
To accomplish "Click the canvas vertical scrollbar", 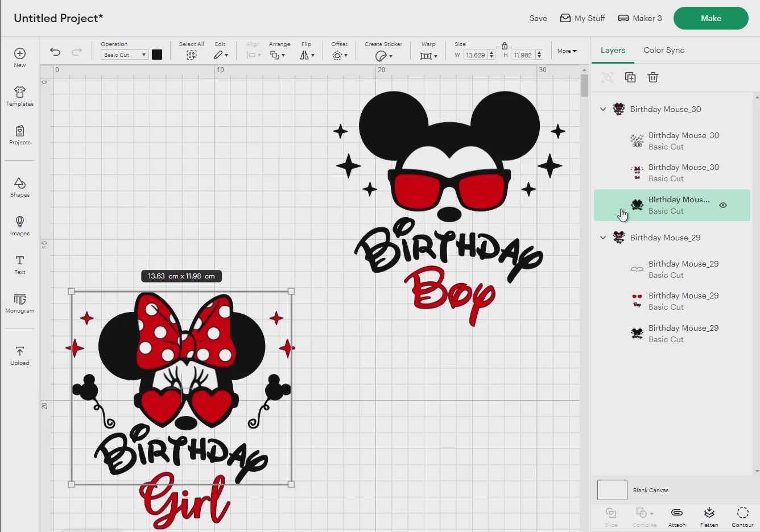I will point(584,85).
